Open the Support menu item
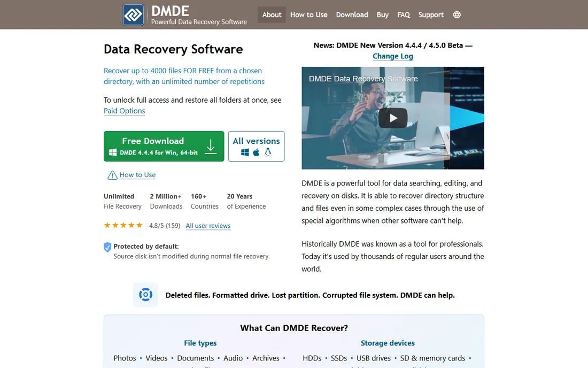This screenshot has height=368, width=588. [x=431, y=14]
